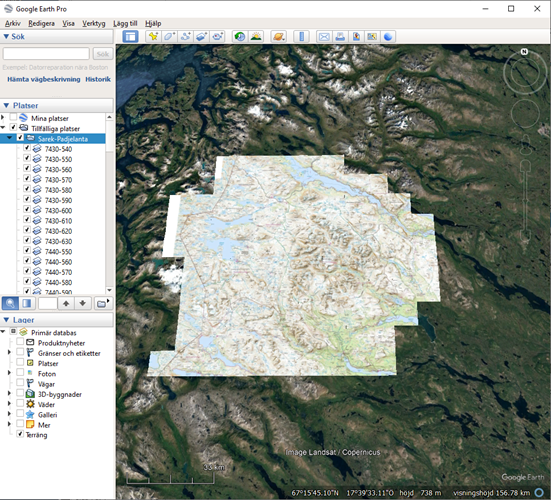Image resolution: width=551 pixels, height=500 pixels.
Task: Add an image overlay from the toolbar
Action: pos(201,37)
